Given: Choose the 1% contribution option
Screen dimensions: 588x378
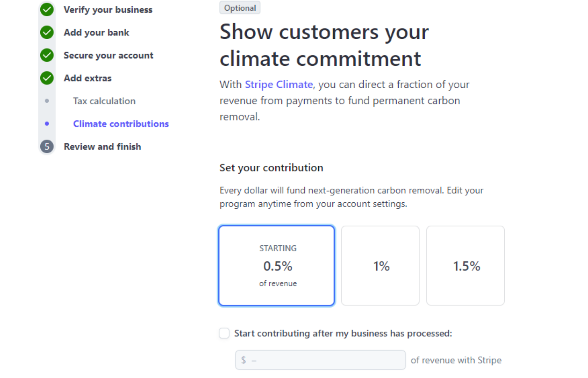Looking at the screenshot, I should coord(380,265).
